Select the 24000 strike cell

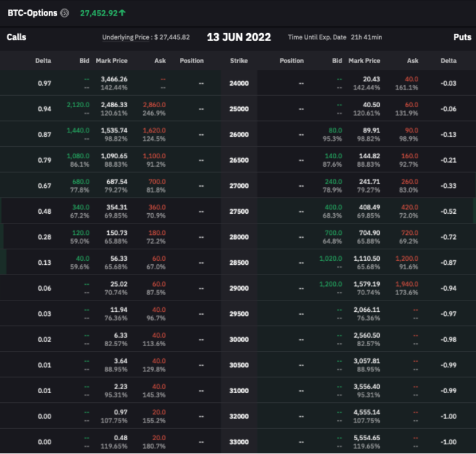[x=239, y=83]
